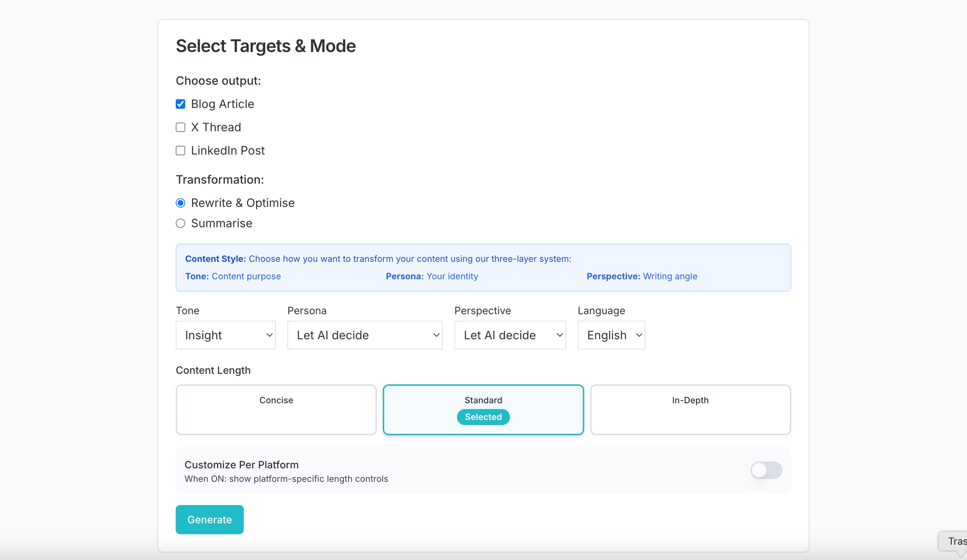This screenshot has height=560, width=967.
Task: Select the Rewrite & Optimise radio button
Action: click(x=180, y=203)
